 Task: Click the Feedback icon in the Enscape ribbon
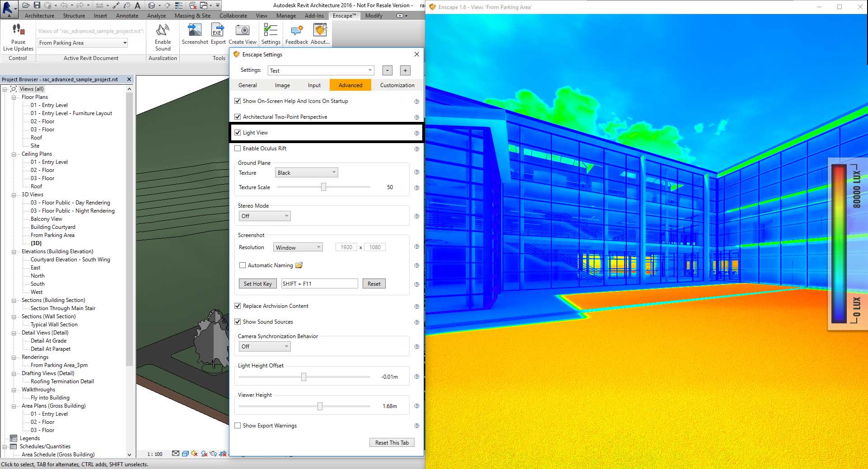(296, 31)
